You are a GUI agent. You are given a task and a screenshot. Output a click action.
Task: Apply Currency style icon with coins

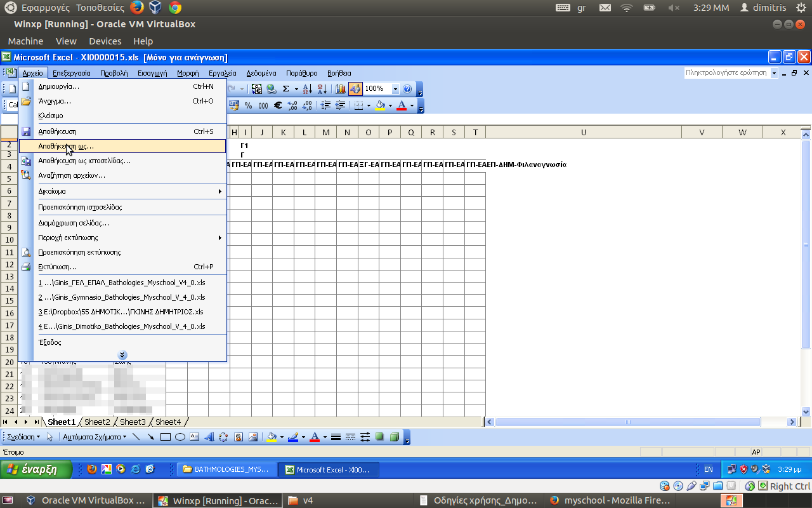[234, 105]
